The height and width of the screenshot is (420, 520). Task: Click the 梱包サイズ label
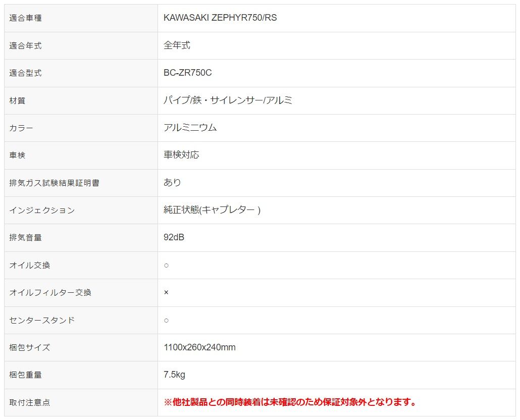(x=29, y=347)
